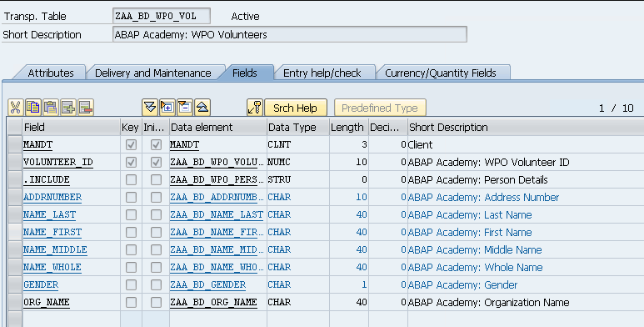
Task: Toggle Initial Values checkbox for MANDT row
Action: click(156, 145)
